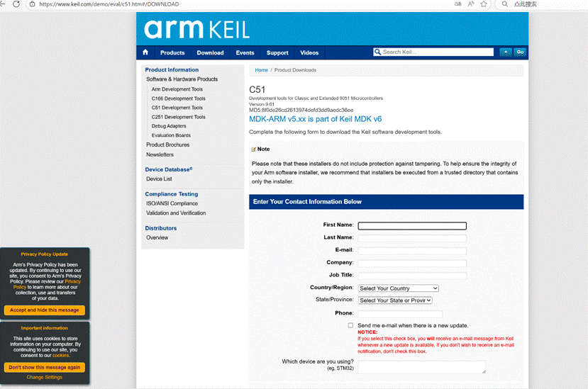The image size is (588, 389).
Task: Click the Go search button
Action: tap(520, 52)
